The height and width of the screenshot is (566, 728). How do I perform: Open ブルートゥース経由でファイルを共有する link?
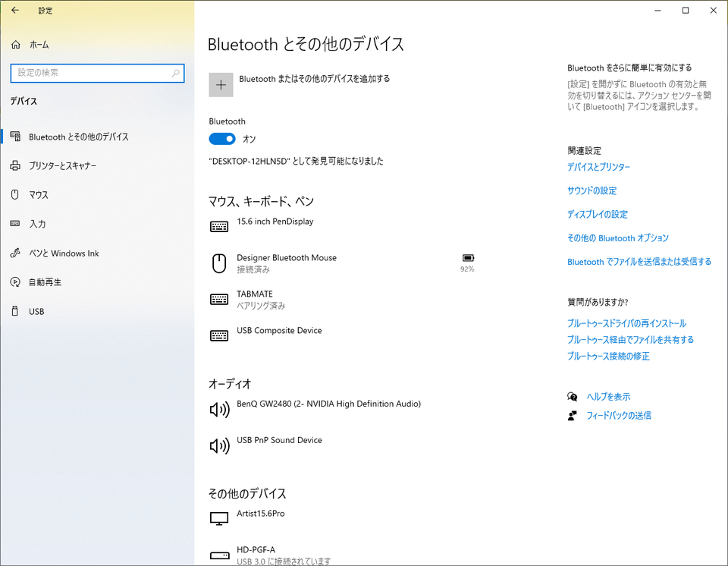pos(630,340)
